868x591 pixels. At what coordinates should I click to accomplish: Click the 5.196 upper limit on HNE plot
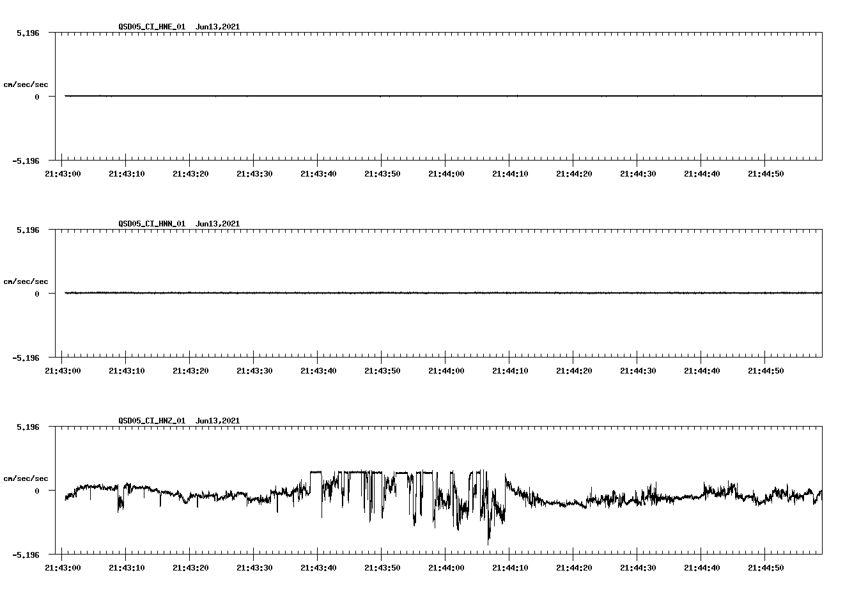pyautogui.click(x=28, y=33)
